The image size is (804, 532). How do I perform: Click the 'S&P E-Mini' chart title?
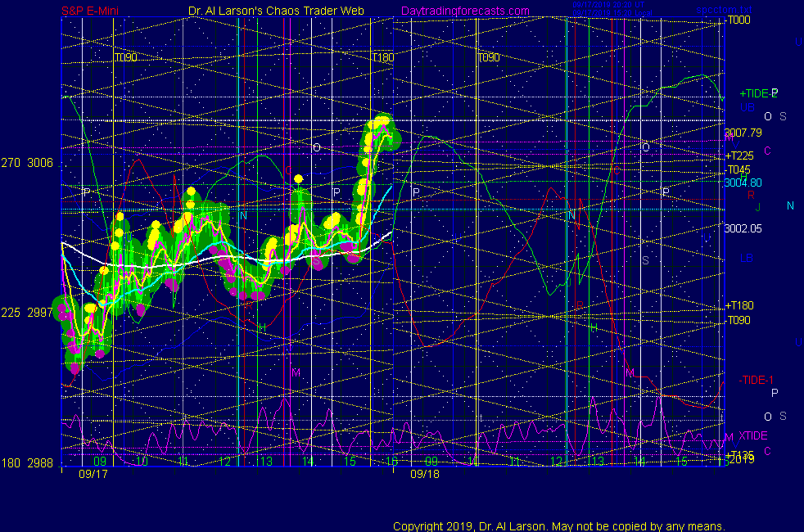point(90,11)
